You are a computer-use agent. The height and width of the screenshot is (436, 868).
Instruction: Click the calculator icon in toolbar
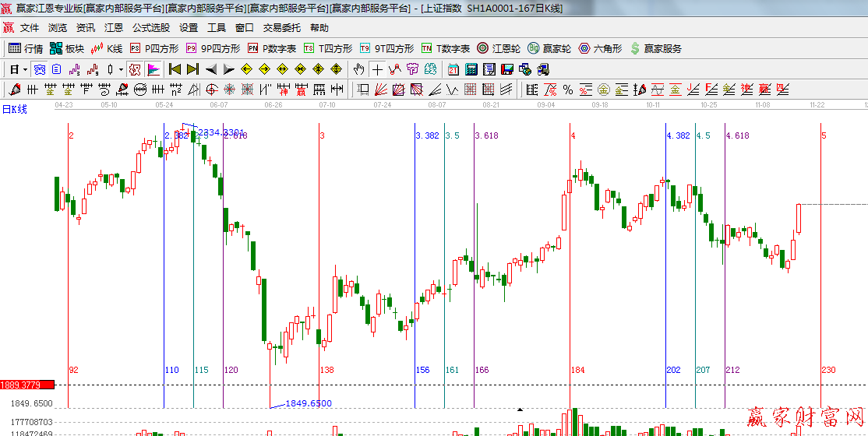[471, 69]
